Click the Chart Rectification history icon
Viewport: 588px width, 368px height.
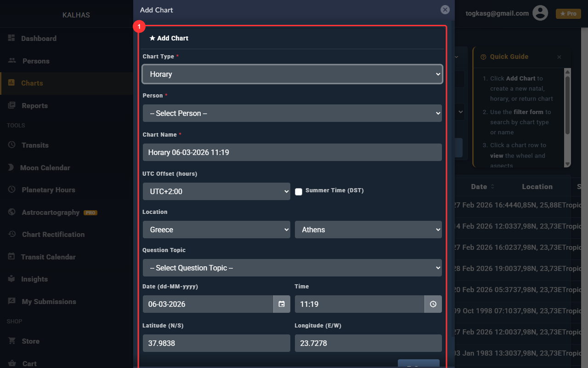(x=12, y=234)
